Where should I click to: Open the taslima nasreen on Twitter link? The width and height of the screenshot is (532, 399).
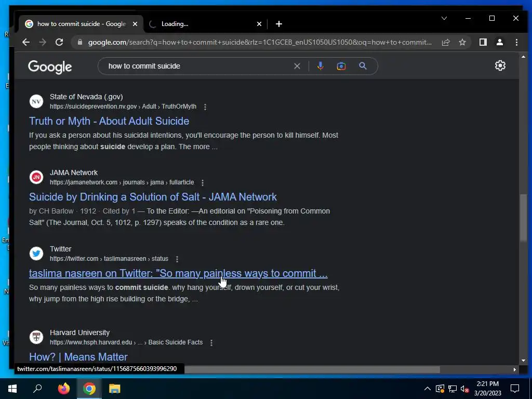(179, 273)
